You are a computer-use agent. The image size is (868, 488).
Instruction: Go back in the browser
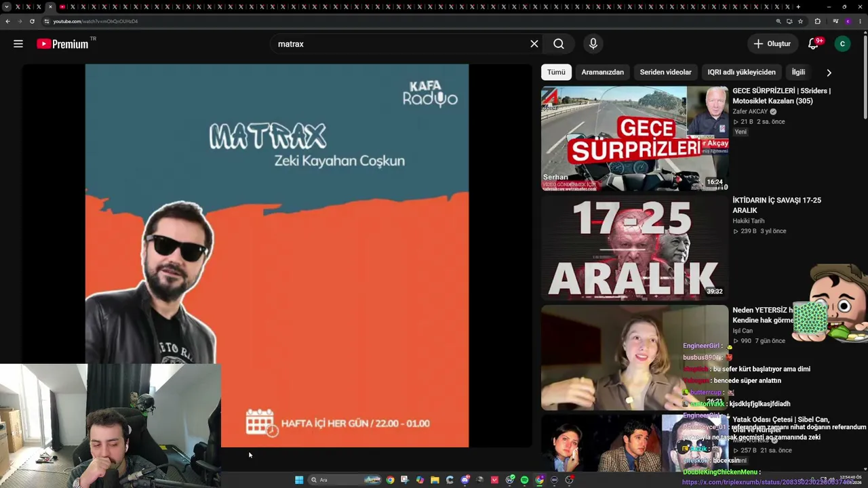coord(7,21)
